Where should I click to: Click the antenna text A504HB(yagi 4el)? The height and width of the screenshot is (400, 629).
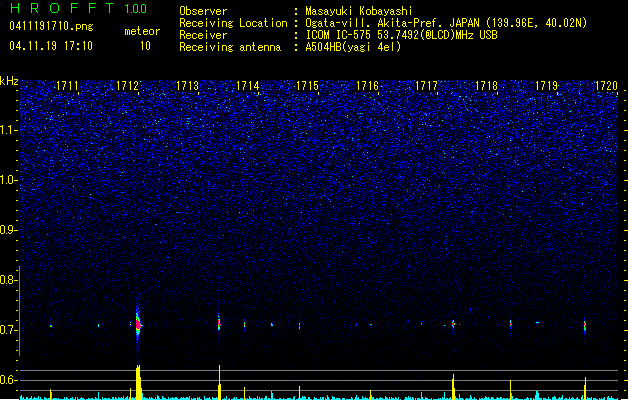(x=353, y=47)
